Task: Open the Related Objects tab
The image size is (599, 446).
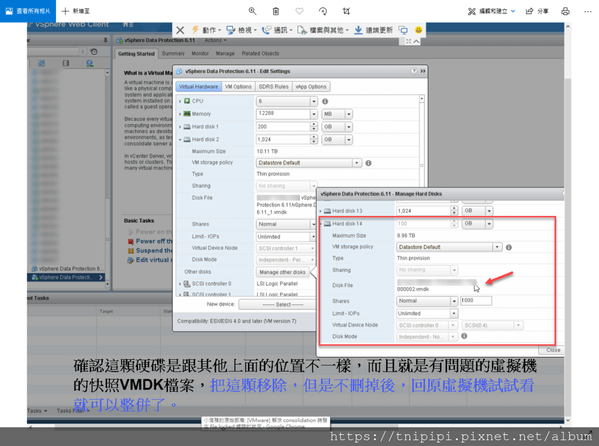Action: pyautogui.click(x=261, y=54)
